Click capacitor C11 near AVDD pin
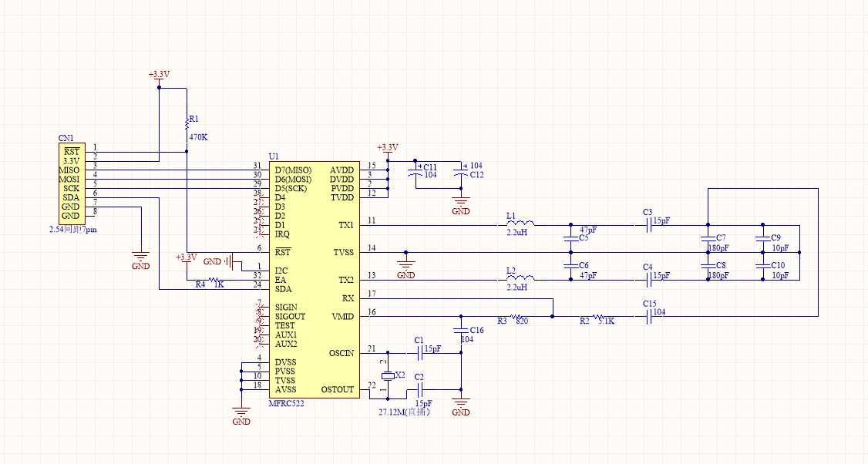 [414, 172]
